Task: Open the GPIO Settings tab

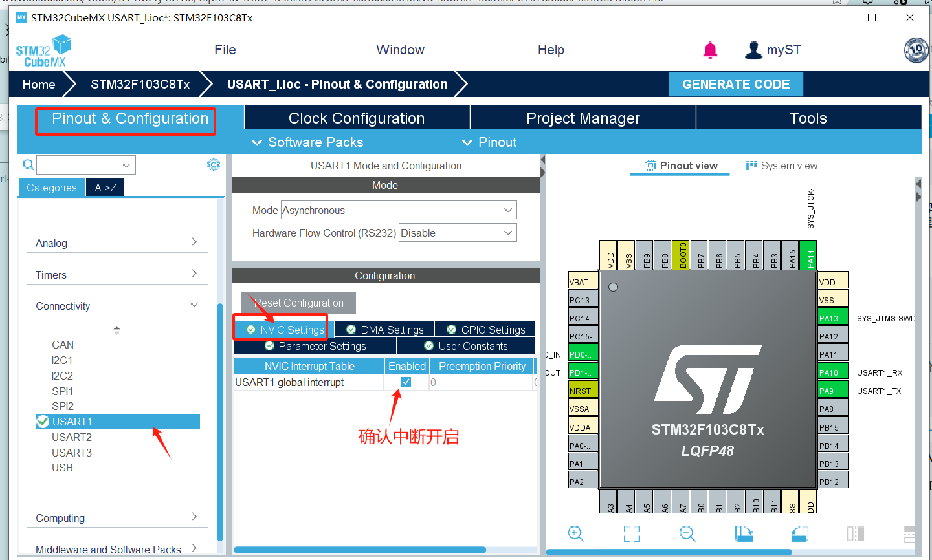Action: pos(485,330)
